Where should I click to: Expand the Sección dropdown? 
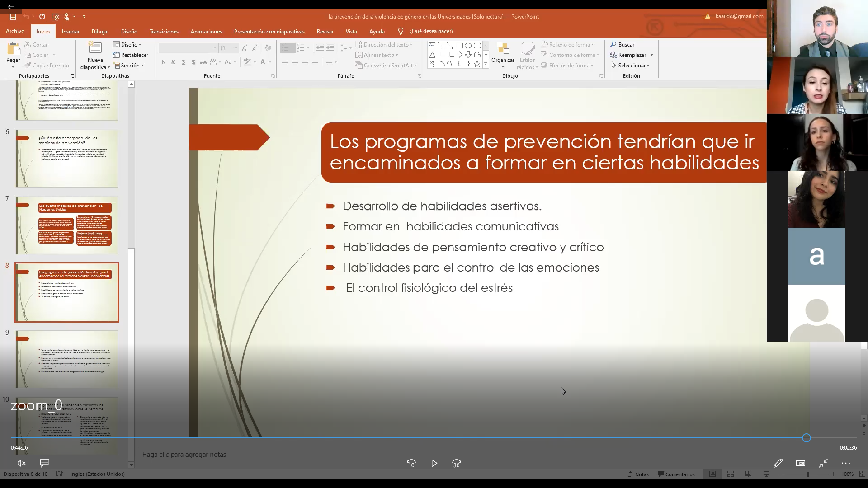pos(128,66)
